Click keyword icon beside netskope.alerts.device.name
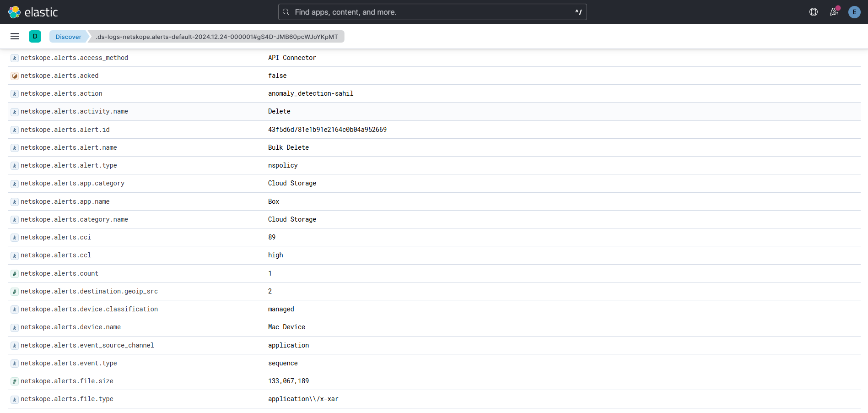 (x=15, y=327)
